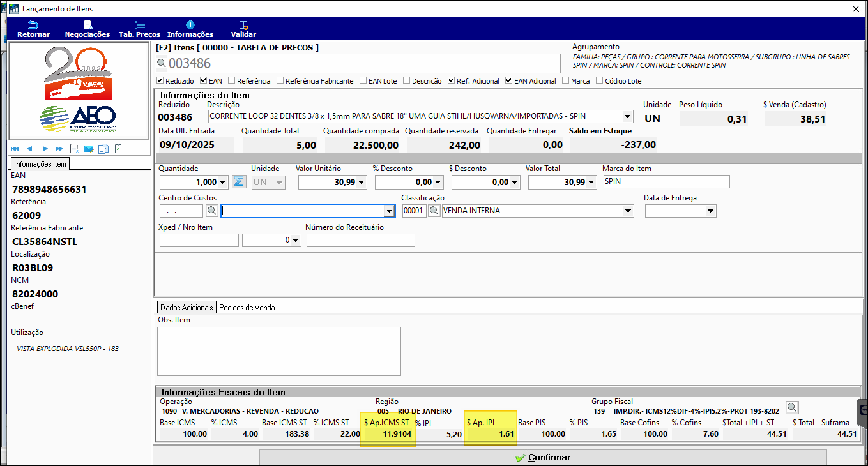Uncheck the Reduzido checkbox

click(160, 81)
